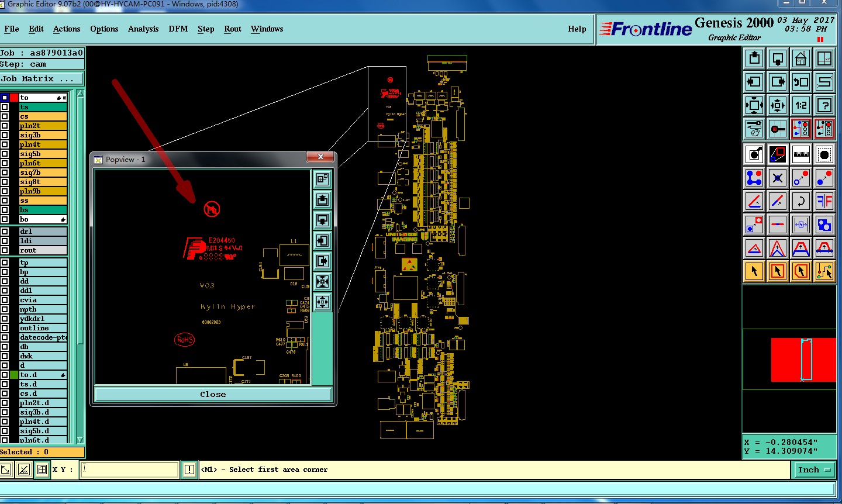Viewport: 842px width, 504px height.
Task: Click the green color swatch of layer to.d
Action: click(x=14, y=375)
